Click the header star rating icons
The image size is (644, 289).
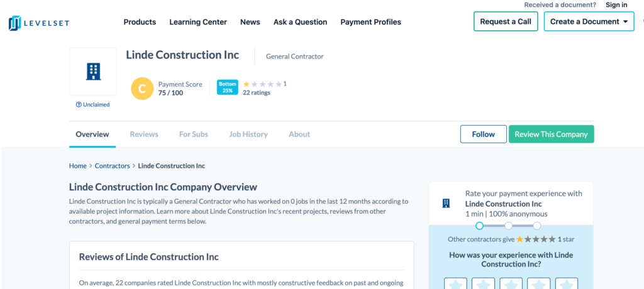[262, 84]
